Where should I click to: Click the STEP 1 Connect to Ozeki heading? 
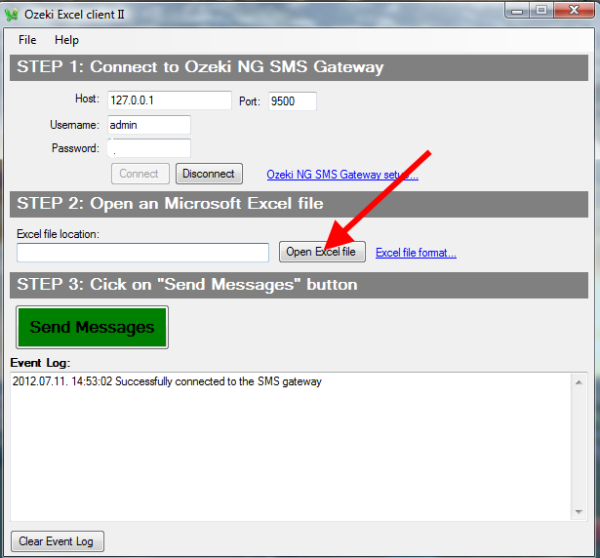[x=299, y=67]
